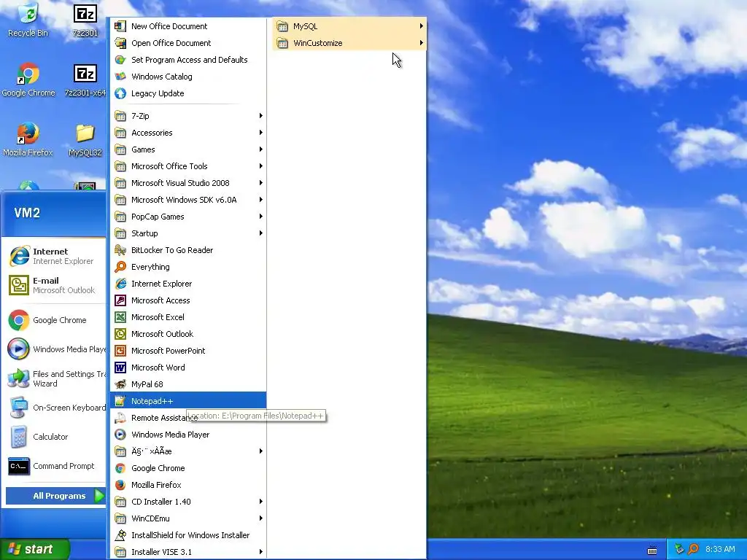Click the MyPal 68 icon
The width and height of the screenshot is (747, 560).
pos(120,384)
